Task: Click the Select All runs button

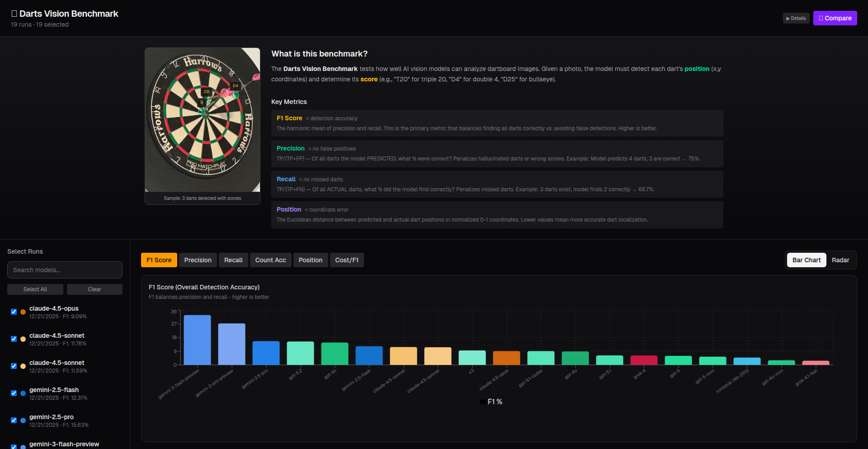Action: coord(35,289)
